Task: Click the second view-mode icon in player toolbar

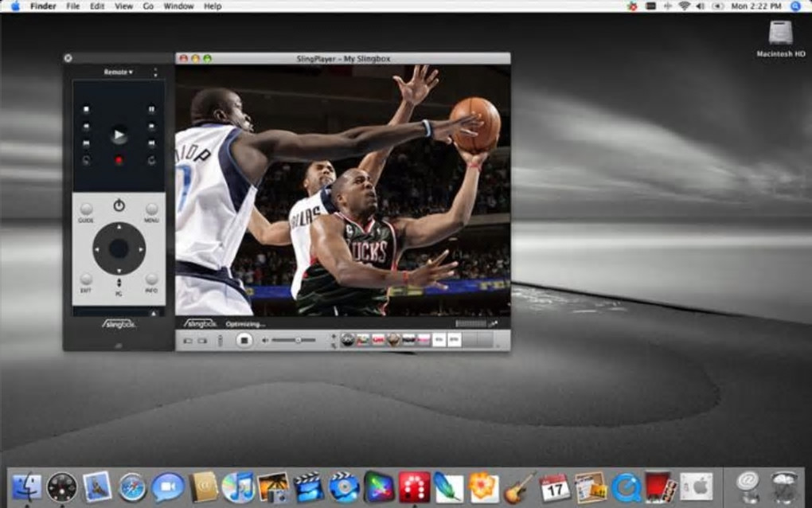Action: pos(202,341)
